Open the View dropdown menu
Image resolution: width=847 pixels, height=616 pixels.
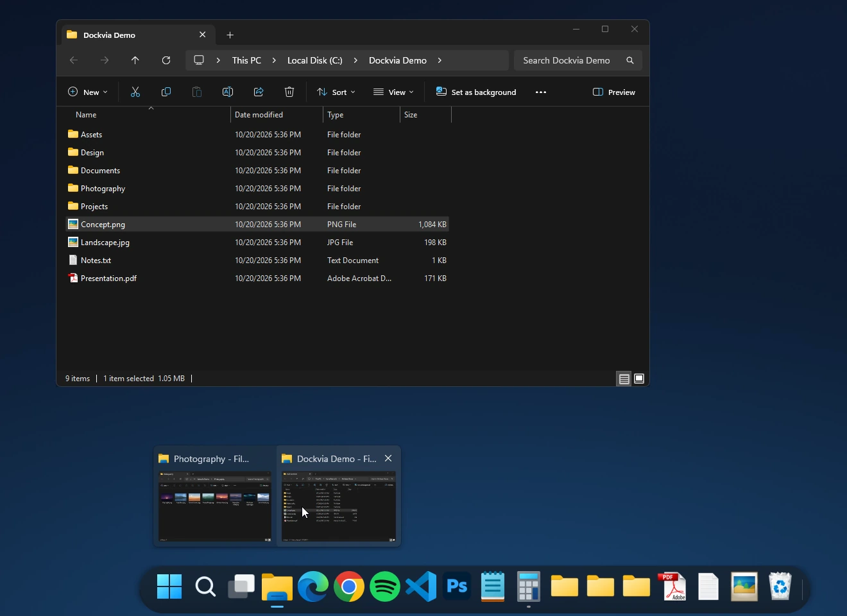pyautogui.click(x=394, y=92)
